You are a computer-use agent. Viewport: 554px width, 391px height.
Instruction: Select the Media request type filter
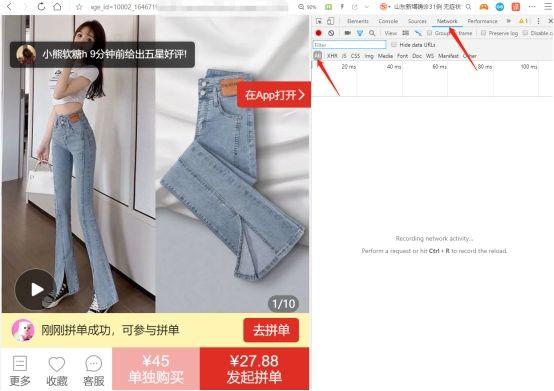tap(385, 56)
